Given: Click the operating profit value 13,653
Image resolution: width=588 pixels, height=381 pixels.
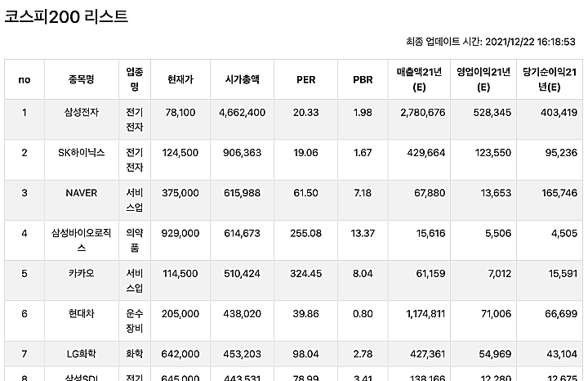Looking at the screenshot, I should [497, 193].
